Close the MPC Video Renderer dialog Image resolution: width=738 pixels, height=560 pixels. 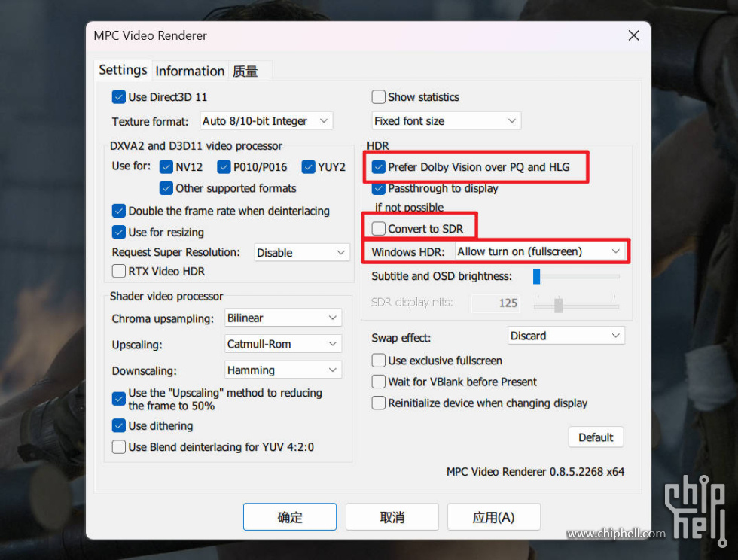click(x=633, y=36)
